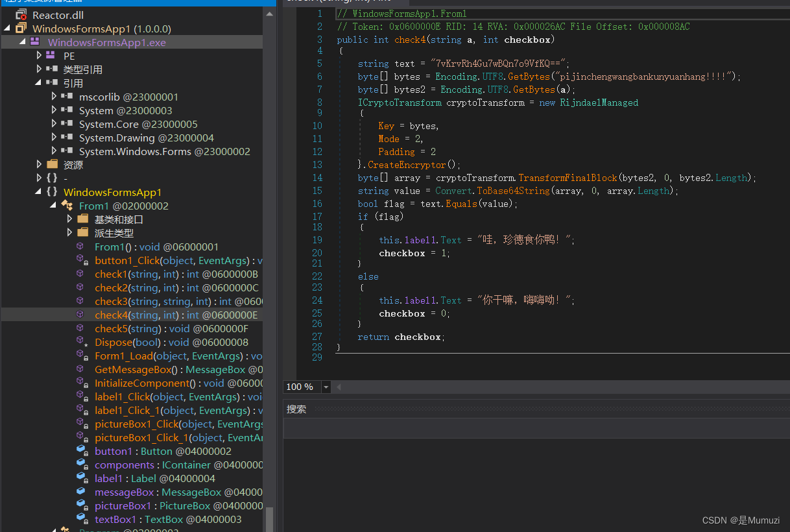
Task: Click the From1 class icon
Action: (67, 206)
